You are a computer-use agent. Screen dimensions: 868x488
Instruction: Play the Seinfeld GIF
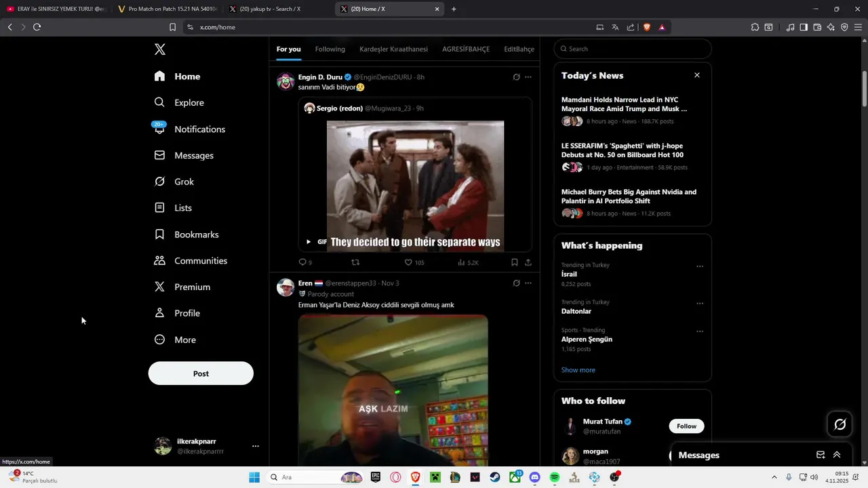tap(309, 242)
